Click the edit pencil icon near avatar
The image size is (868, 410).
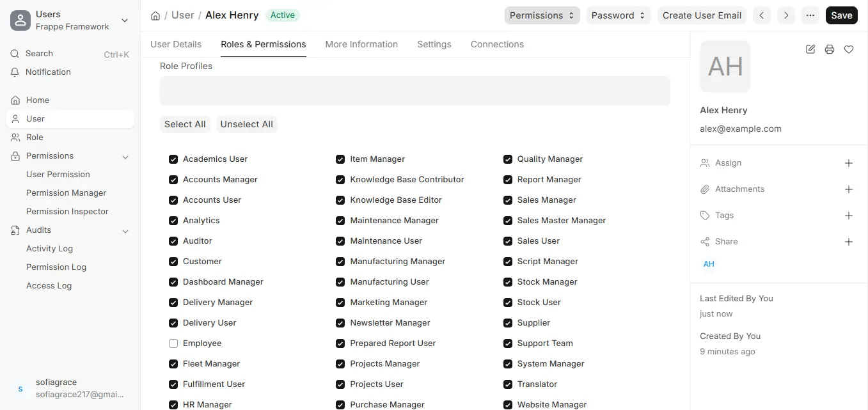click(810, 49)
